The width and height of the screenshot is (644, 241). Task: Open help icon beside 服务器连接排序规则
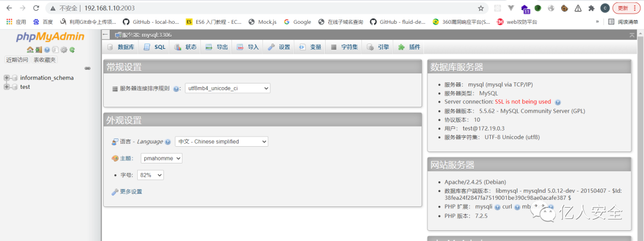(176, 88)
